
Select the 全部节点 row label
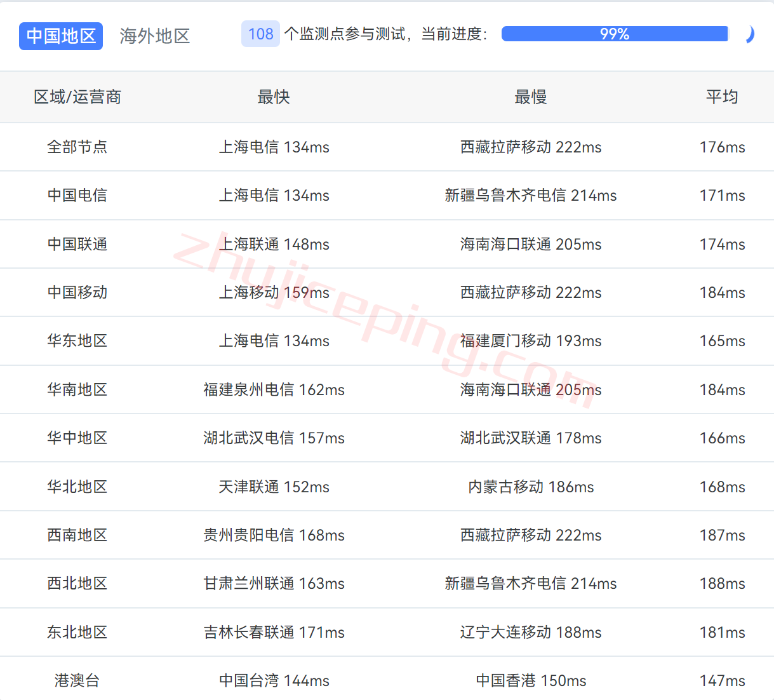(x=77, y=147)
